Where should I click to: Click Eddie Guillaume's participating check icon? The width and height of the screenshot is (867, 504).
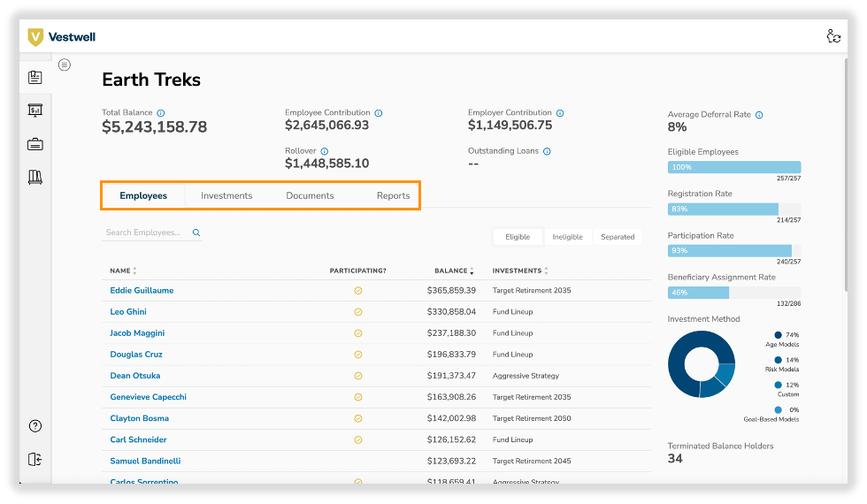point(358,291)
